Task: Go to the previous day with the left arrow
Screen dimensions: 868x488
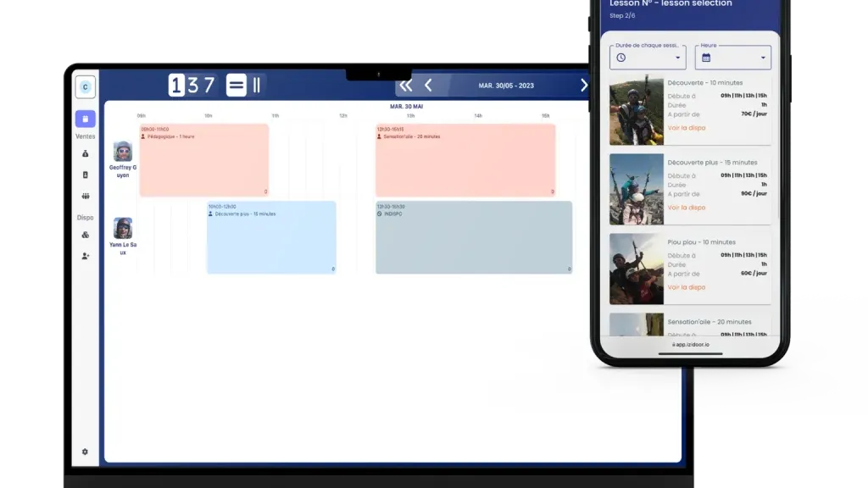Action: click(428, 85)
